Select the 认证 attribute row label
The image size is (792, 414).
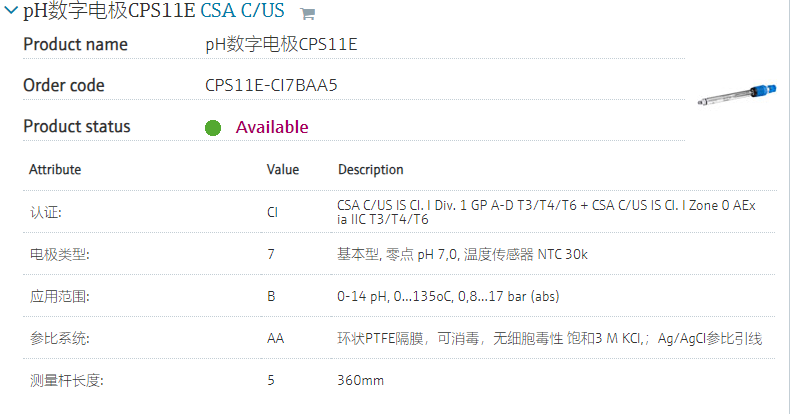(x=46, y=213)
